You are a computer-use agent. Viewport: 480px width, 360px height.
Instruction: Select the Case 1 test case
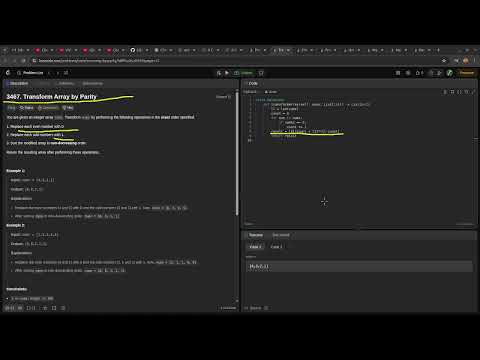[x=255, y=247]
